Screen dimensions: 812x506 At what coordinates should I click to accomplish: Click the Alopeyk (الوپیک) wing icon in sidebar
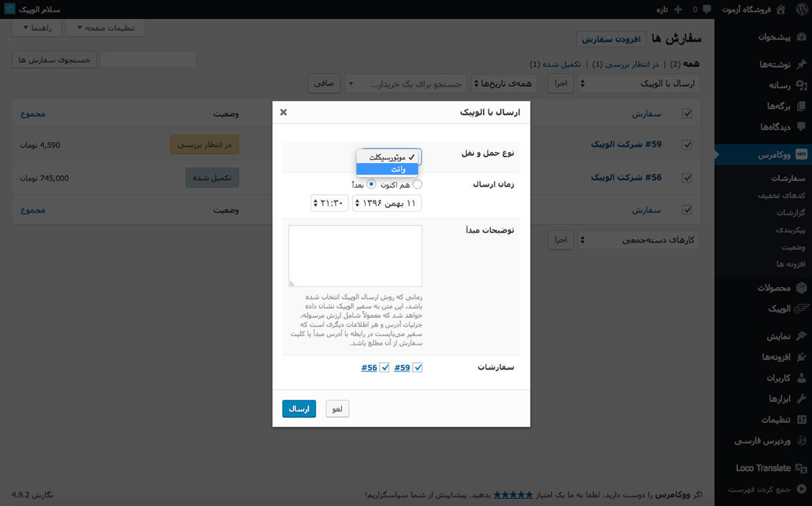802,308
